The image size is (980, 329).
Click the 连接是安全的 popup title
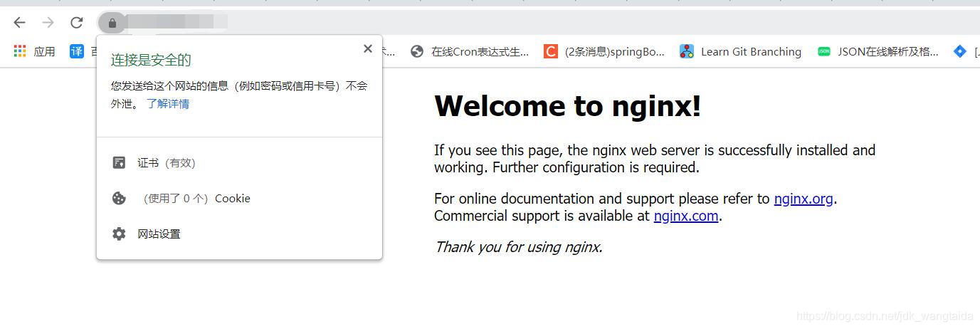(151, 60)
